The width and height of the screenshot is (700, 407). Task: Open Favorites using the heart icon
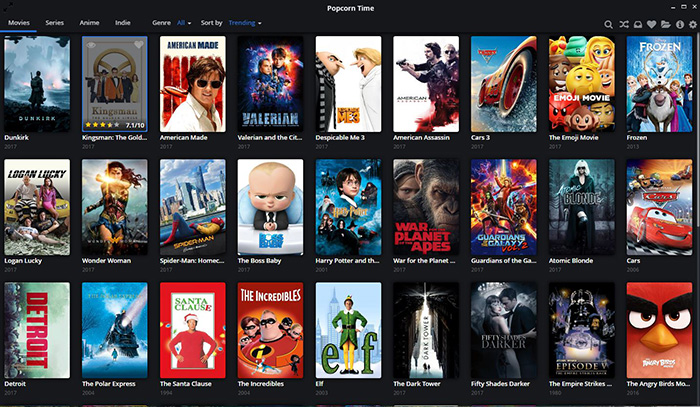[x=651, y=23]
